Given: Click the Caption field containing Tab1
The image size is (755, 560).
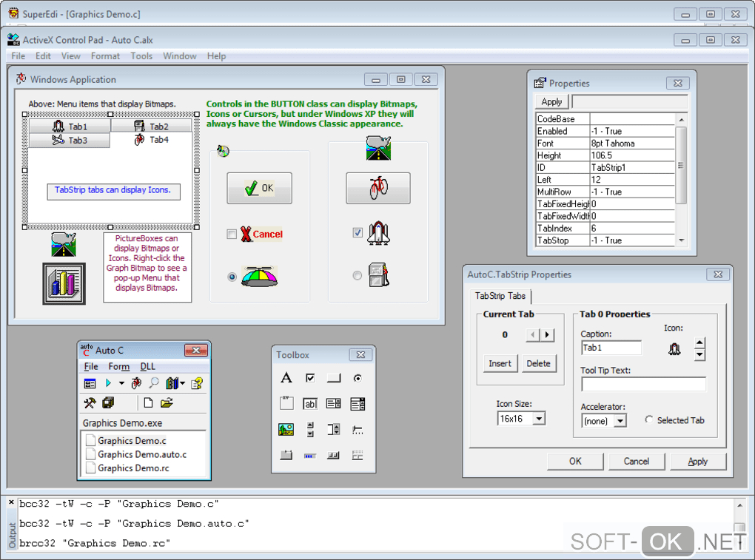Looking at the screenshot, I should (x=611, y=348).
